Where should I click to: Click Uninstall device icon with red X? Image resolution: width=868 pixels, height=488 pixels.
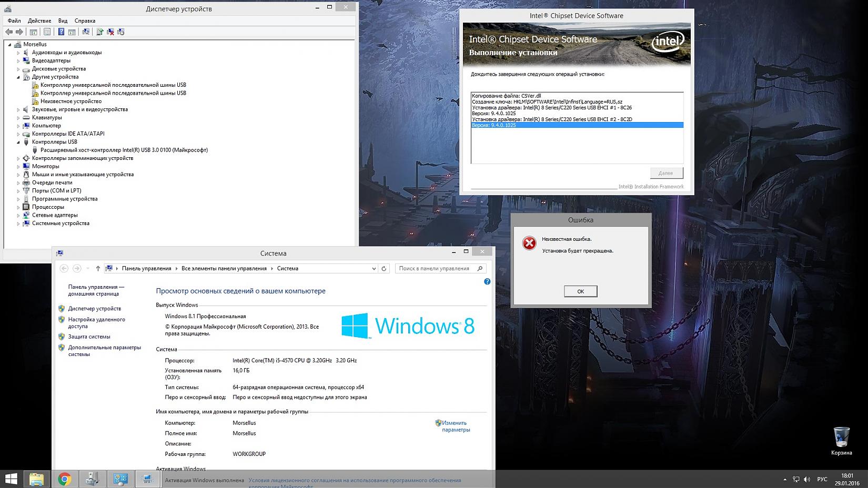[x=110, y=32]
